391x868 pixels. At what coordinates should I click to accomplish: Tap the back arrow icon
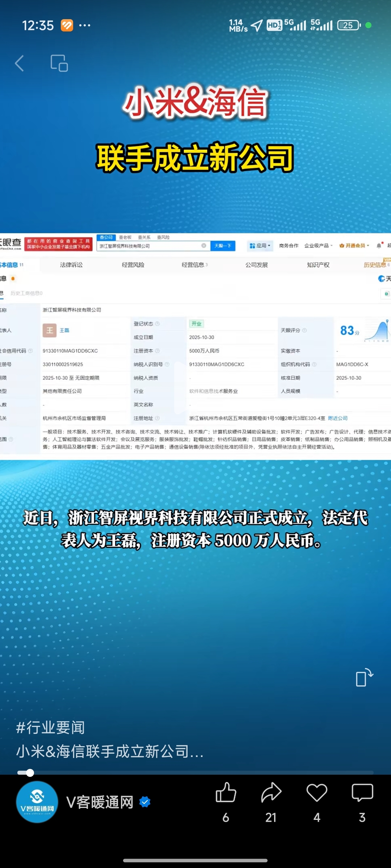pos(20,63)
